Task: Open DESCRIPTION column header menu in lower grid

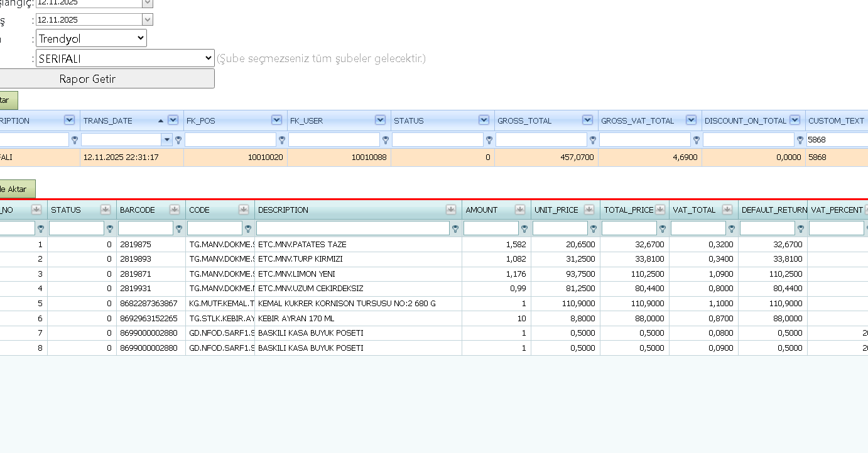Action: pos(451,210)
